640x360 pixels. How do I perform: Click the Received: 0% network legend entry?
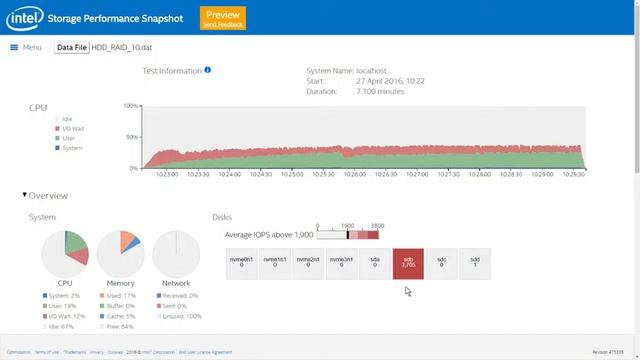click(x=178, y=296)
